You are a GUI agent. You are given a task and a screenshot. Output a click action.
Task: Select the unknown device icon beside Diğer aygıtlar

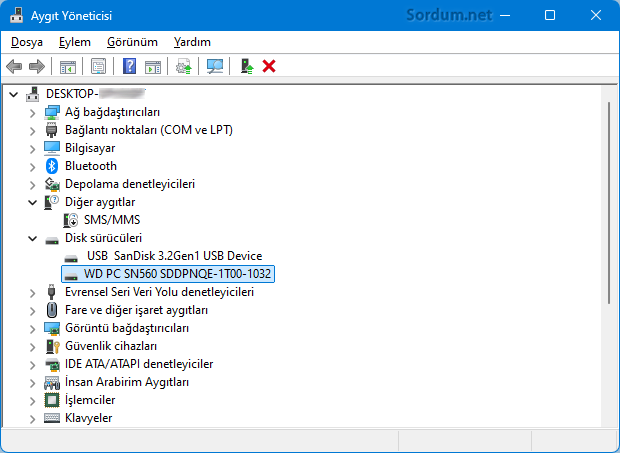point(51,202)
